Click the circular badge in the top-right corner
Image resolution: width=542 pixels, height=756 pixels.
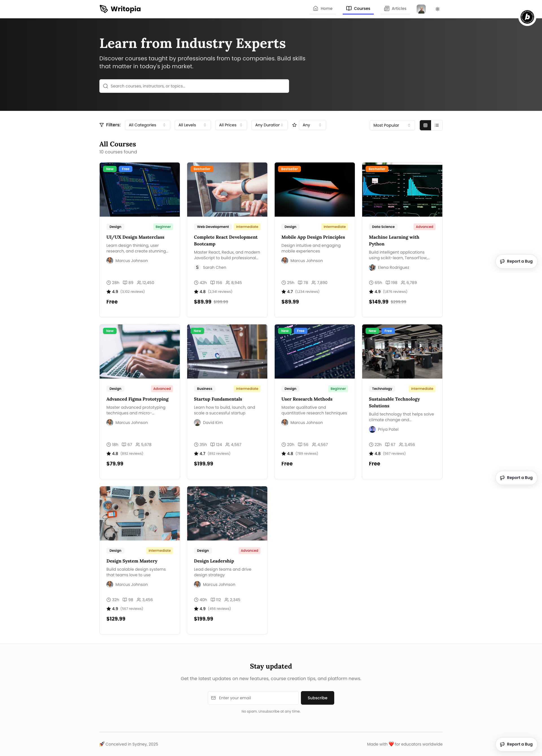(x=527, y=17)
